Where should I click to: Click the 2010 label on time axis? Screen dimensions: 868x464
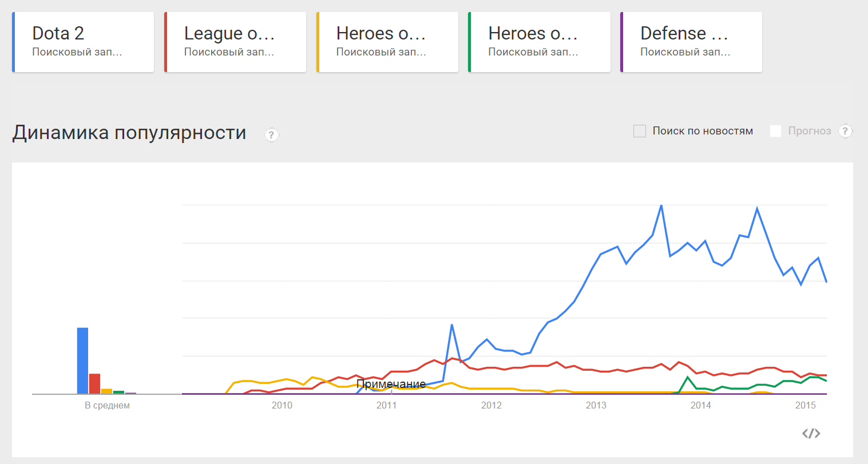(282, 406)
